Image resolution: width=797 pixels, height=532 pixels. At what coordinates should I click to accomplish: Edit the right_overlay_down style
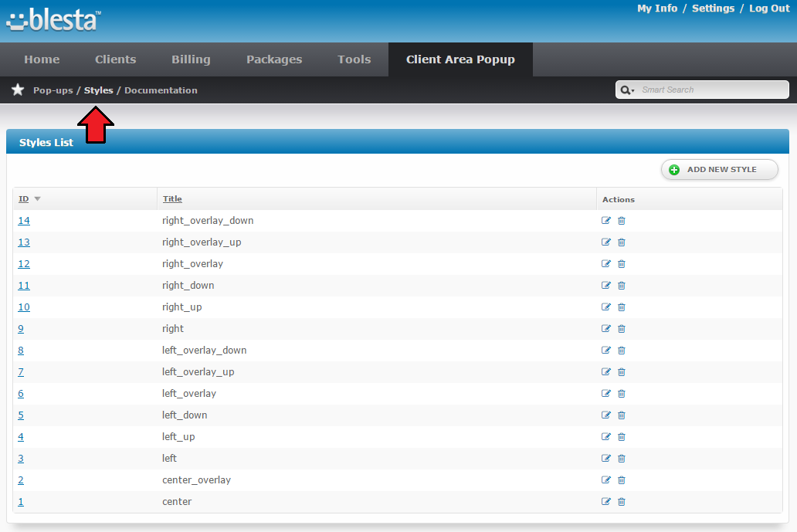pos(606,221)
